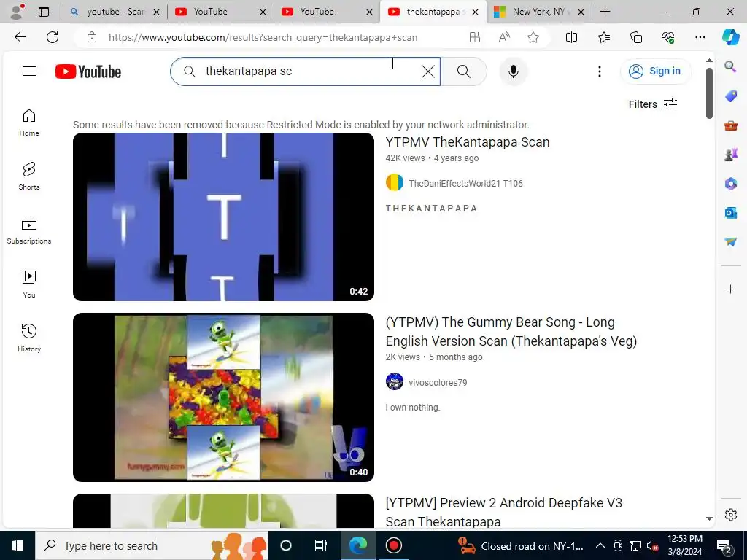Submit search with magnifier button
This screenshot has height=560, width=747.
tap(463, 71)
